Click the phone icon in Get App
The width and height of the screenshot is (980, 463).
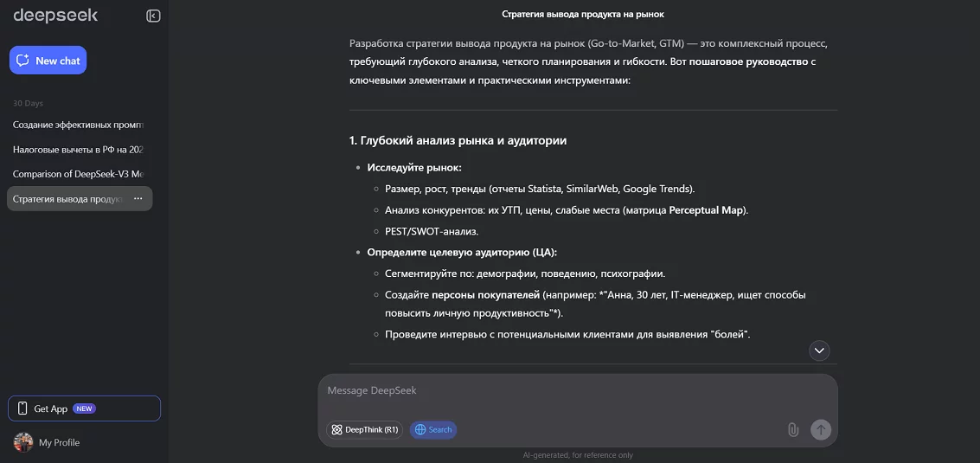coord(22,408)
